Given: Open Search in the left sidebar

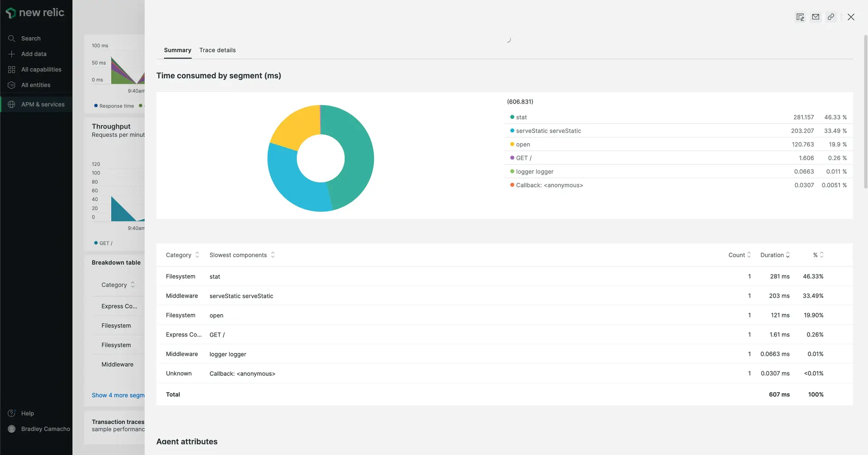Looking at the screenshot, I should point(30,38).
